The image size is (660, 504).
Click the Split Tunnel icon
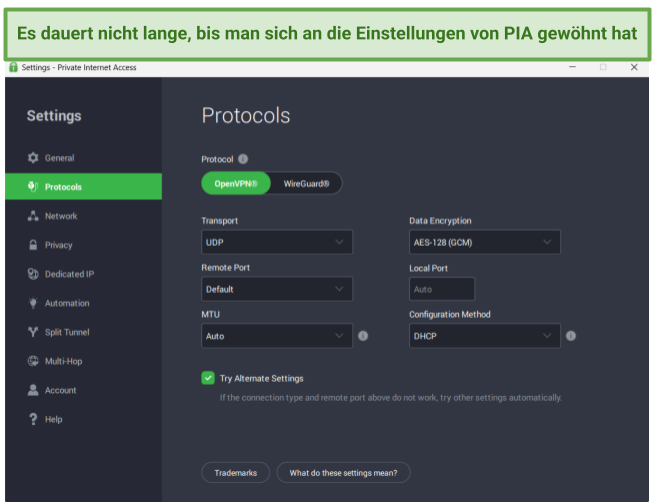[x=33, y=332]
